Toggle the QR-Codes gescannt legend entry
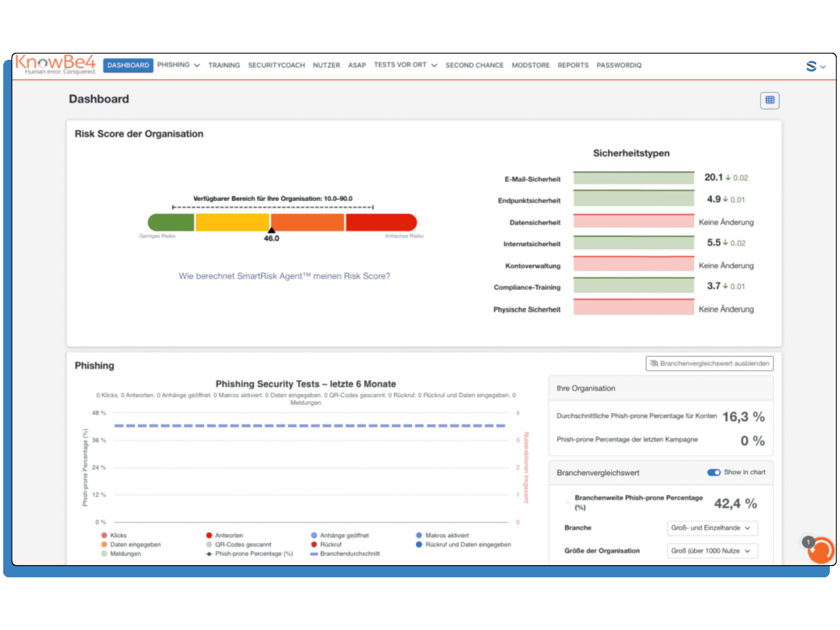This screenshot has height=630, width=840. point(238,545)
